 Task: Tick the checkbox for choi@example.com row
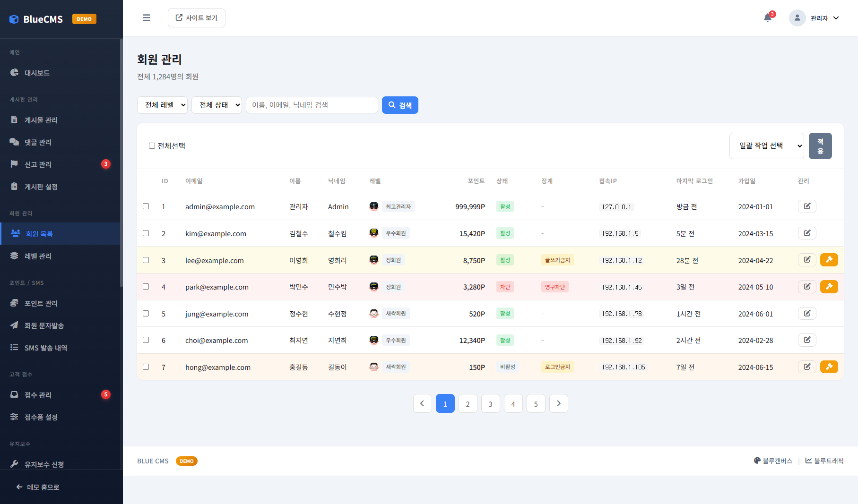click(146, 340)
